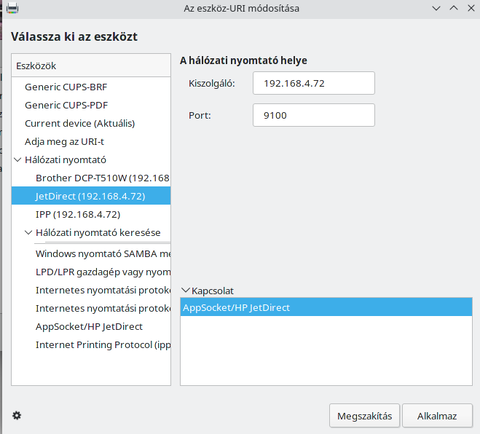Image resolution: width=480 pixels, height=434 pixels.
Task: Choose Windows nyomtató SAMBA entry
Action: pos(91,254)
